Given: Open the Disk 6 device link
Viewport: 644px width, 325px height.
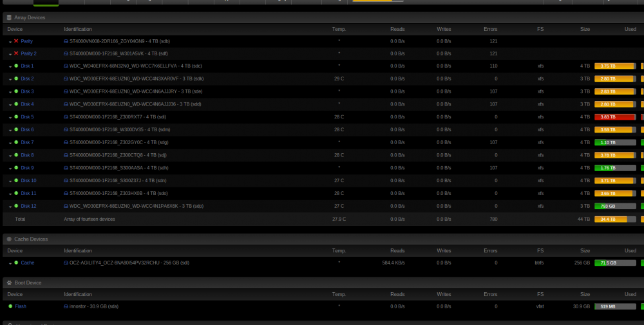Looking at the screenshot, I should (x=27, y=129).
